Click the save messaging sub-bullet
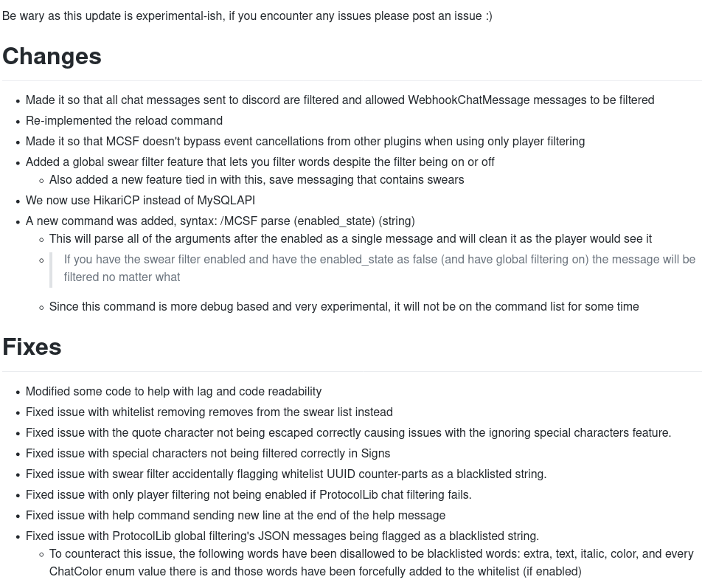 click(256, 180)
